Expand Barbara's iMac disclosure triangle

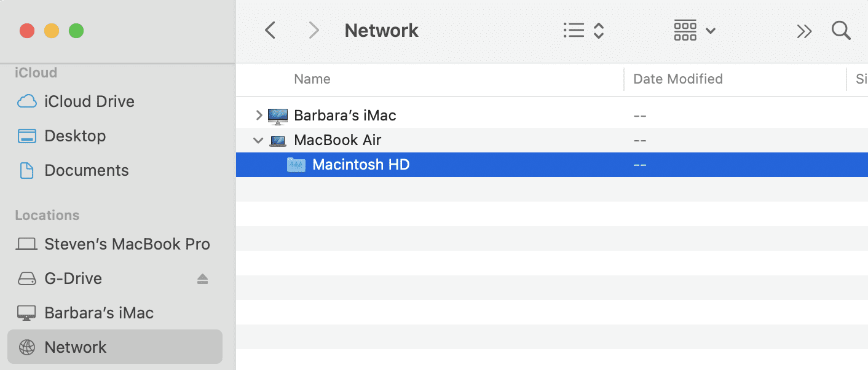(x=259, y=115)
